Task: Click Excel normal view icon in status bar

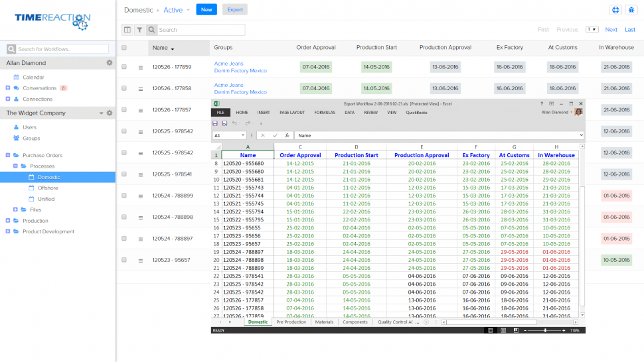Action: click(x=491, y=330)
